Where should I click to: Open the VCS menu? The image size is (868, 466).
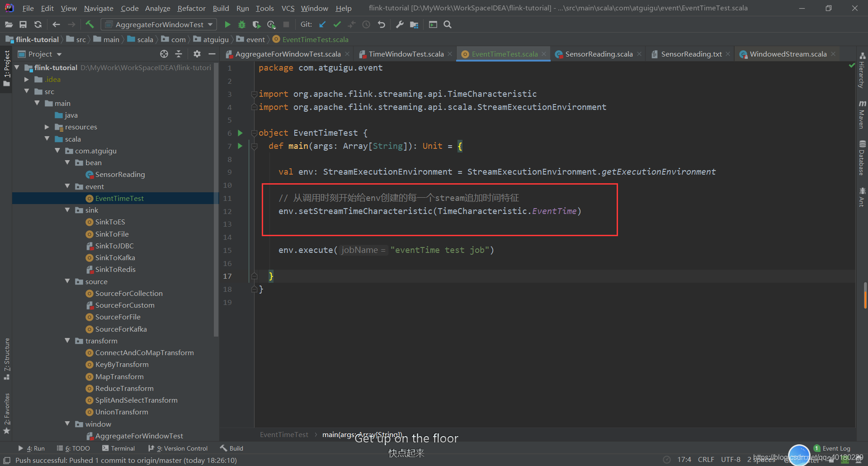(288, 8)
